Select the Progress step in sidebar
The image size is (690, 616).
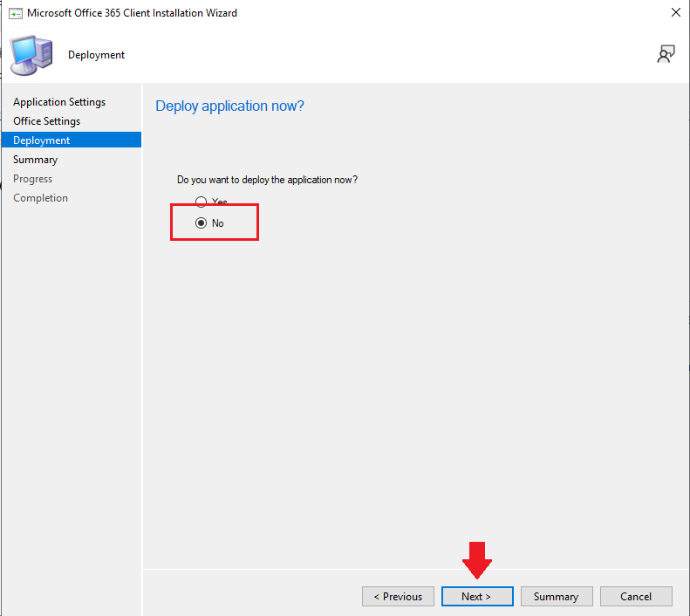32,179
